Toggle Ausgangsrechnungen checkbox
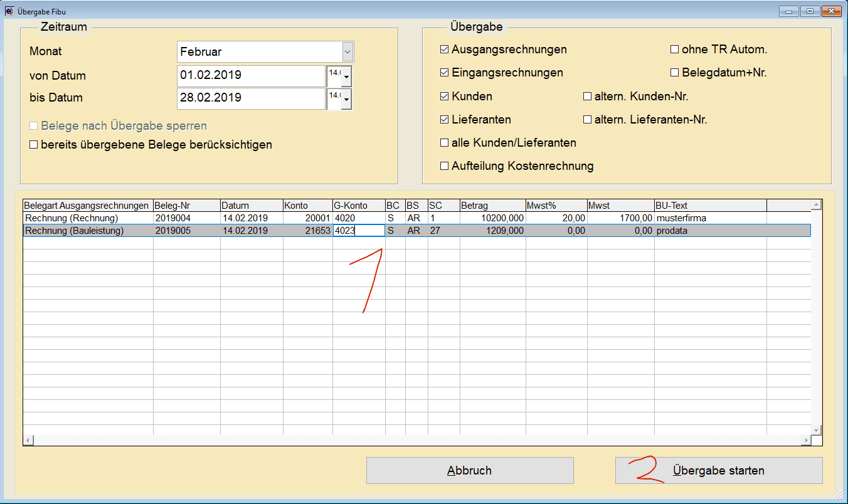 click(x=445, y=50)
